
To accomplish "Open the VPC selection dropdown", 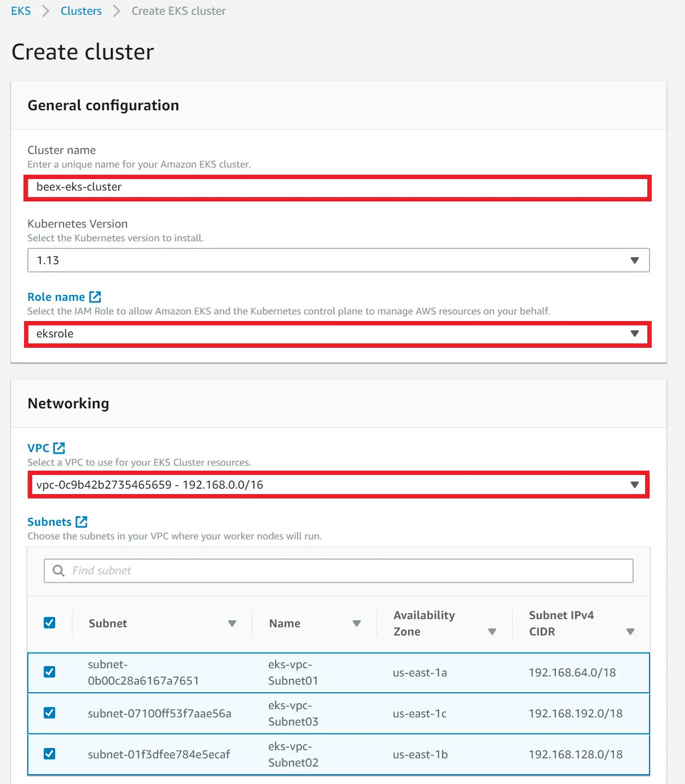I will (339, 485).
